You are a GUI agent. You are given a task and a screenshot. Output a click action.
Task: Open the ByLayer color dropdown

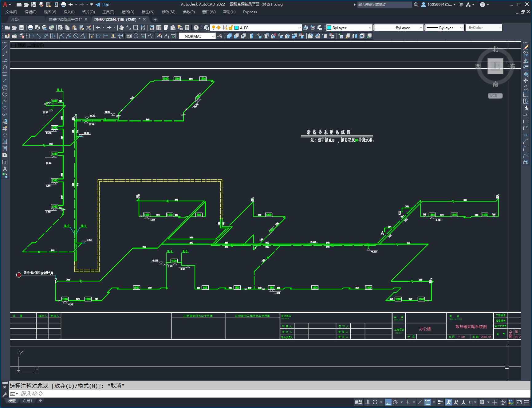370,28
